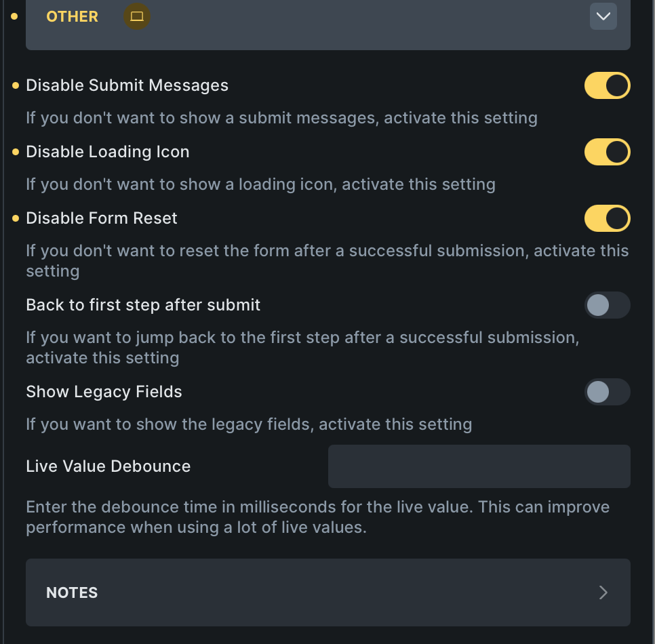Click the yellow dot next to Disable Form Reset

(15, 218)
